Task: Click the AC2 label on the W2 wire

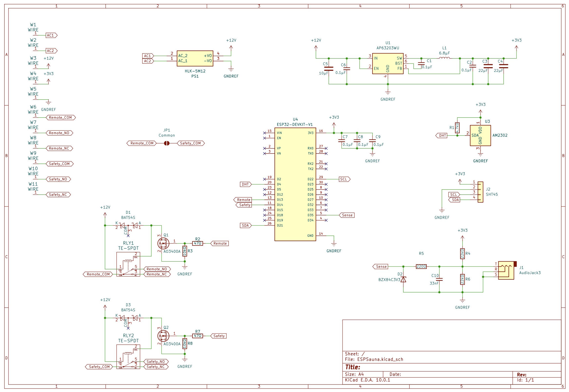Action: [51, 51]
